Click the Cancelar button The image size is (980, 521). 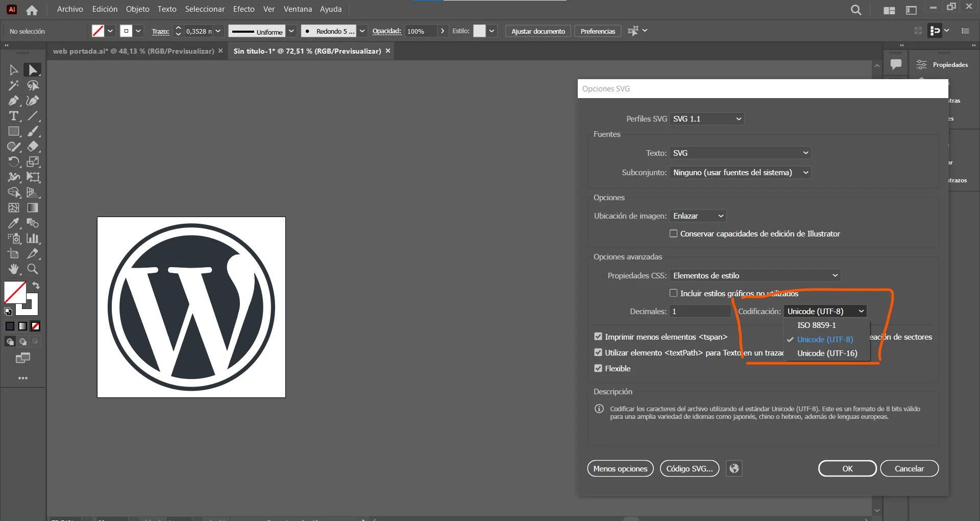[x=909, y=468]
